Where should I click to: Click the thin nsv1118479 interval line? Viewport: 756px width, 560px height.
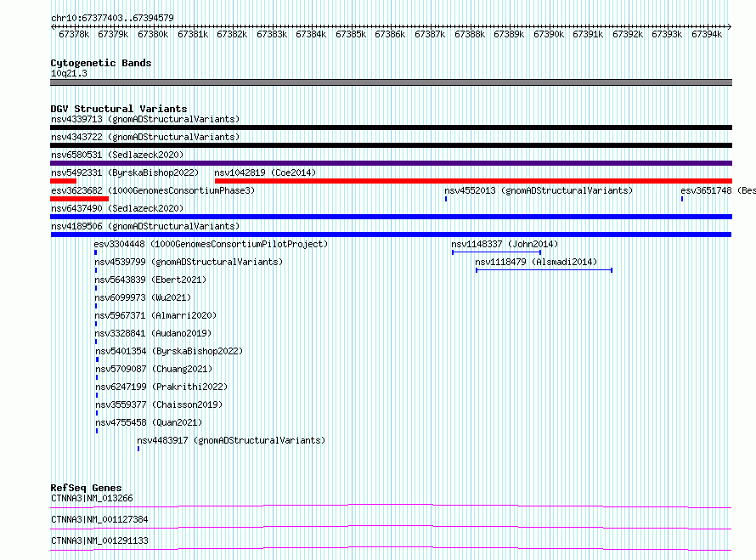coord(544,270)
